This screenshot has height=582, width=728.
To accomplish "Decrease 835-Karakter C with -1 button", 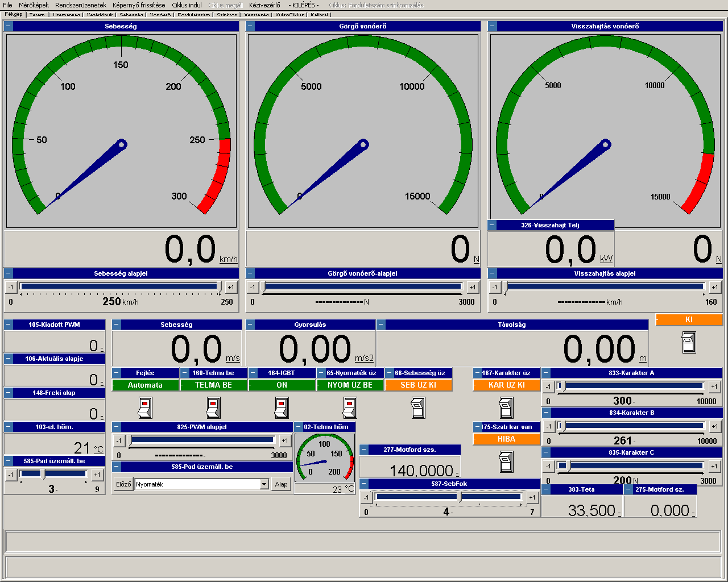I will [548, 466].
